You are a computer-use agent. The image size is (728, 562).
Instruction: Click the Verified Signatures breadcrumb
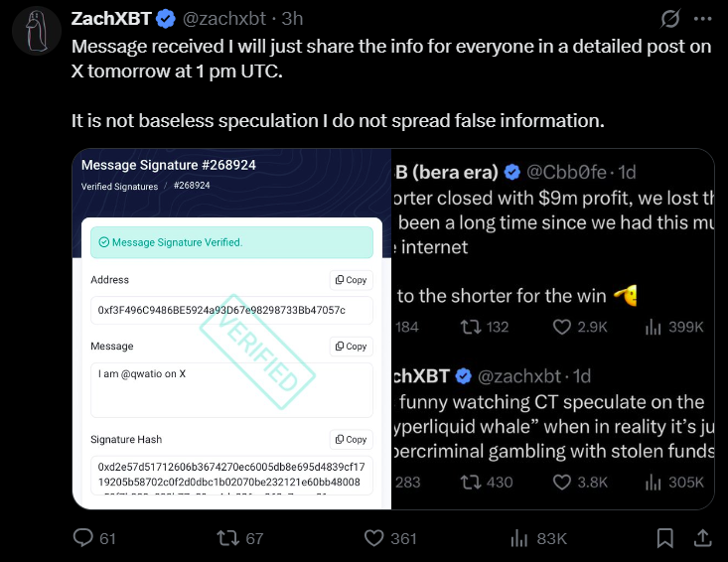point(119,186)
